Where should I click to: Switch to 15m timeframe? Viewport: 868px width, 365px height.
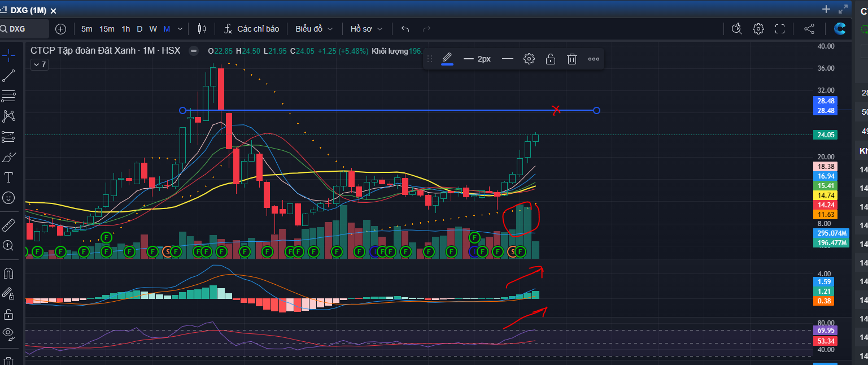click(107, 29)
